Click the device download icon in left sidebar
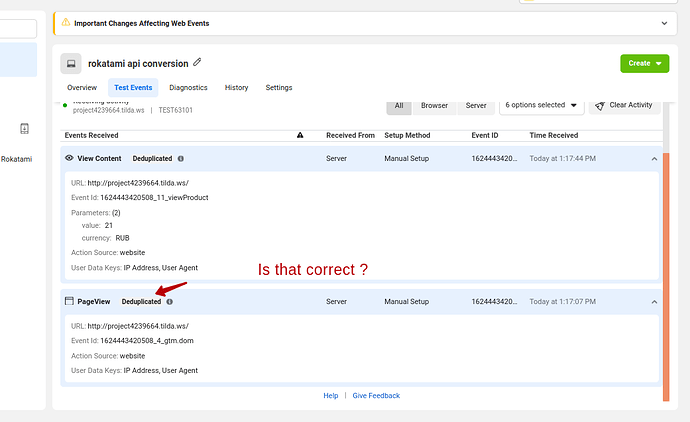Screen dimensions: 690x422 (x=25, y=128)
